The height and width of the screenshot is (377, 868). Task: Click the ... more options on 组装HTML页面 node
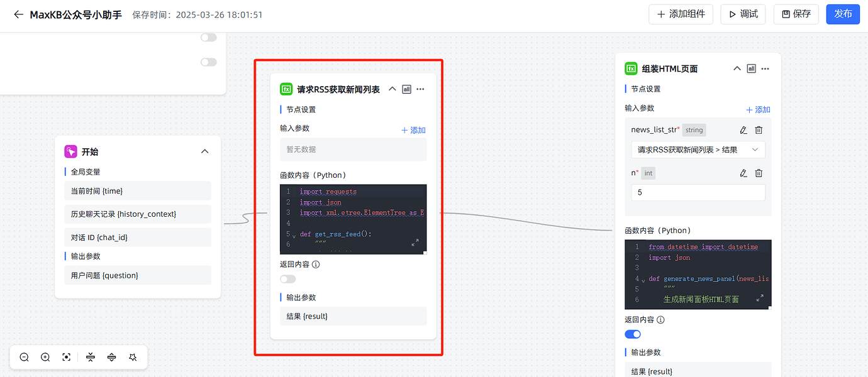[x=765, y=68]
